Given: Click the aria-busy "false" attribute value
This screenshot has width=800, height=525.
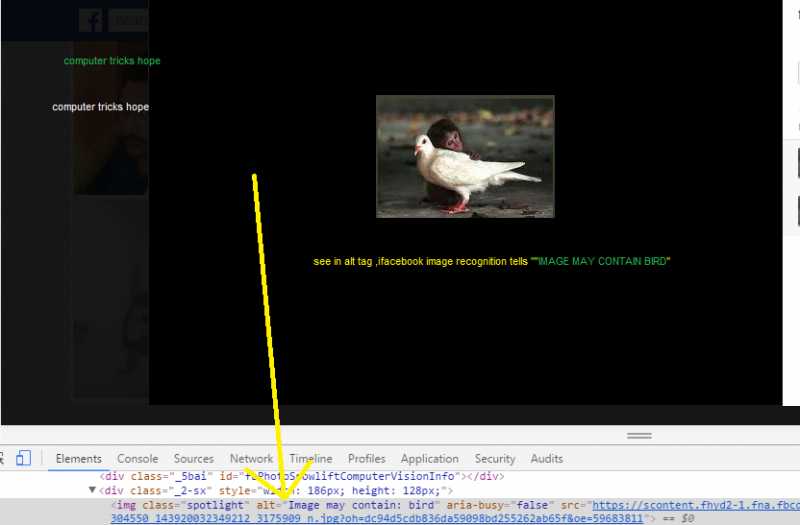Looking at the screenshot, I should [535, 505].
